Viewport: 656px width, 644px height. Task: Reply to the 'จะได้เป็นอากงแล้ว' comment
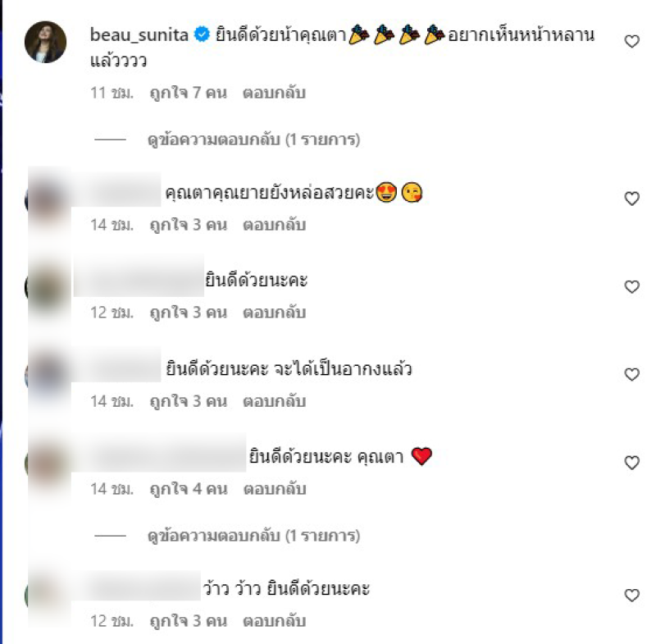[274, 401]
